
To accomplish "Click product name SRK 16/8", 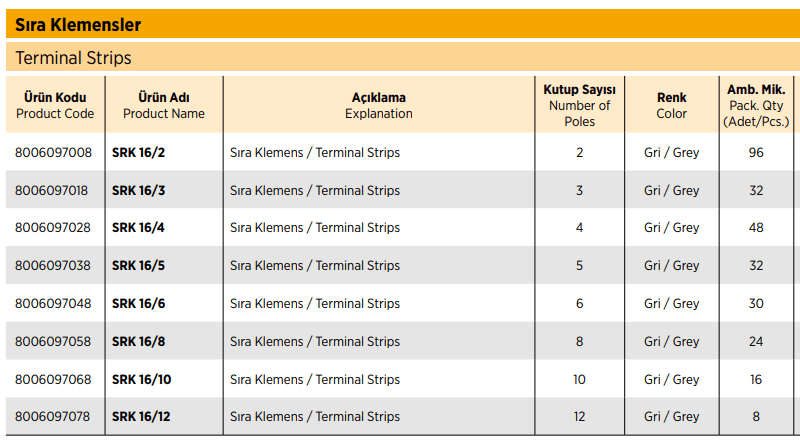I will (138, 341).
